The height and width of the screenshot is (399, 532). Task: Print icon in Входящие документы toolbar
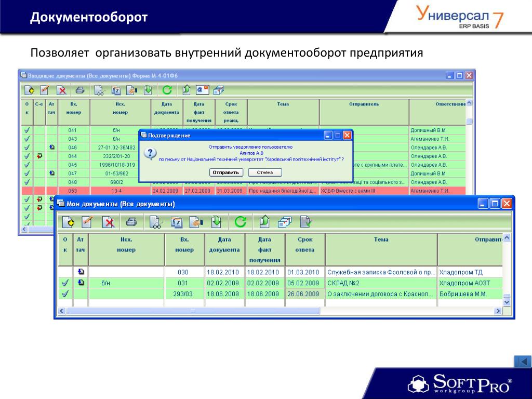79,90
